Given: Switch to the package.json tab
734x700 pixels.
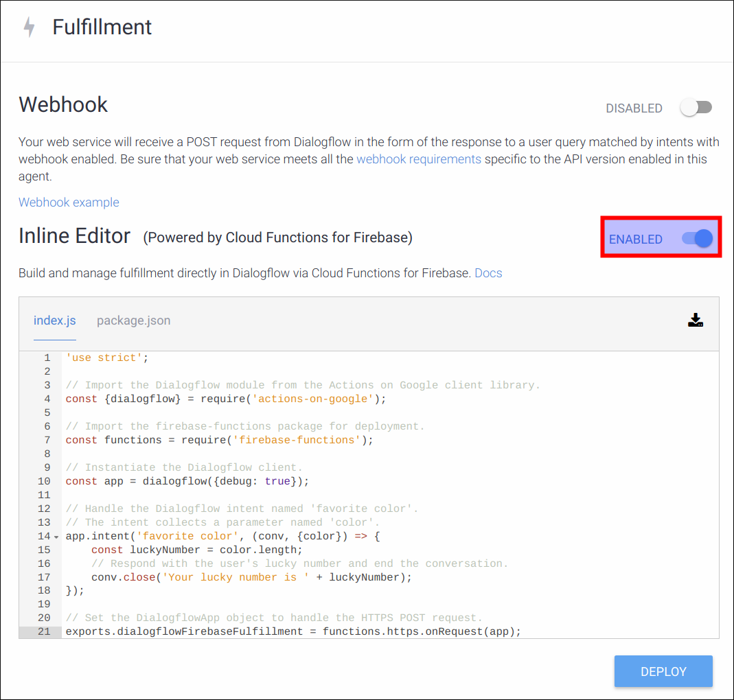Looking at the screenshot, I should tap(133, 320).
